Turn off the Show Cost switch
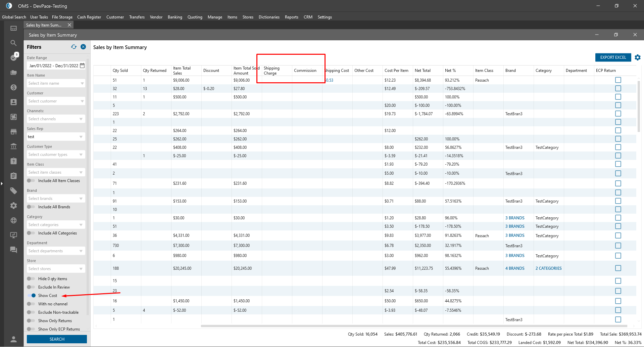 tap(32, 296)
